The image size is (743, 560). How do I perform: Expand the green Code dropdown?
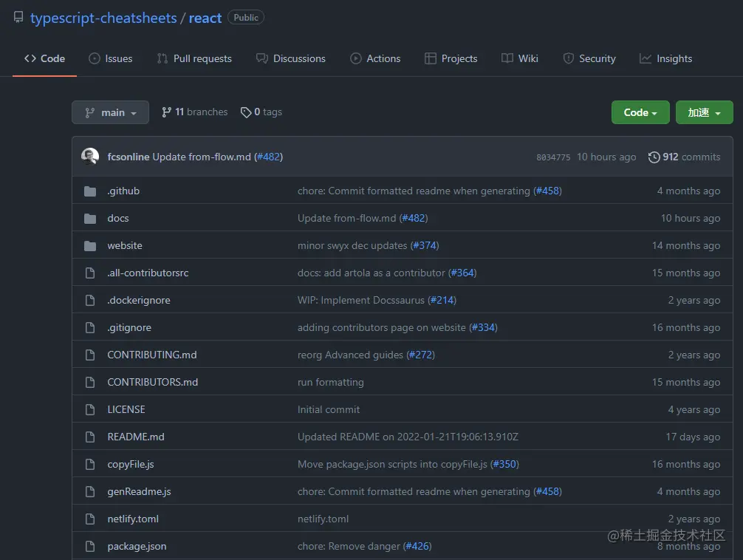(640, 112)
